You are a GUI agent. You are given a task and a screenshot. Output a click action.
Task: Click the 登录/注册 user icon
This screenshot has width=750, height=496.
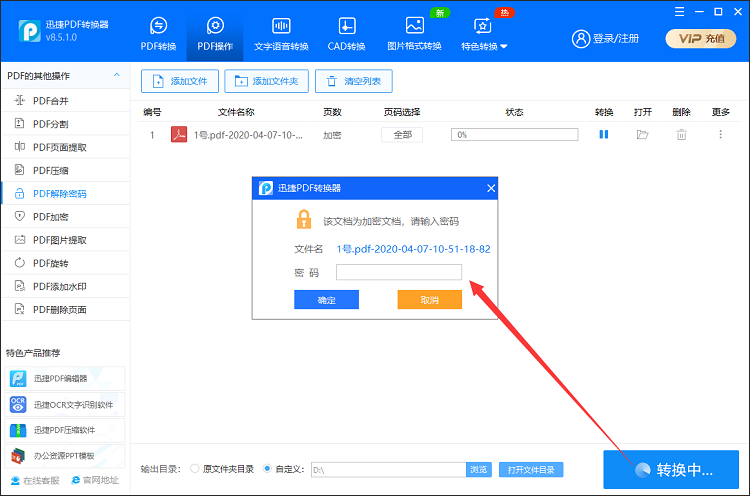[581, 39]
